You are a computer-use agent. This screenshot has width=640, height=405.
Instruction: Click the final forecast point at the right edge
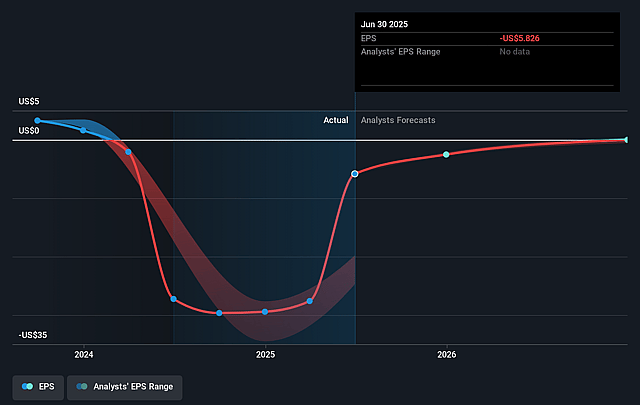pos(626,140)
